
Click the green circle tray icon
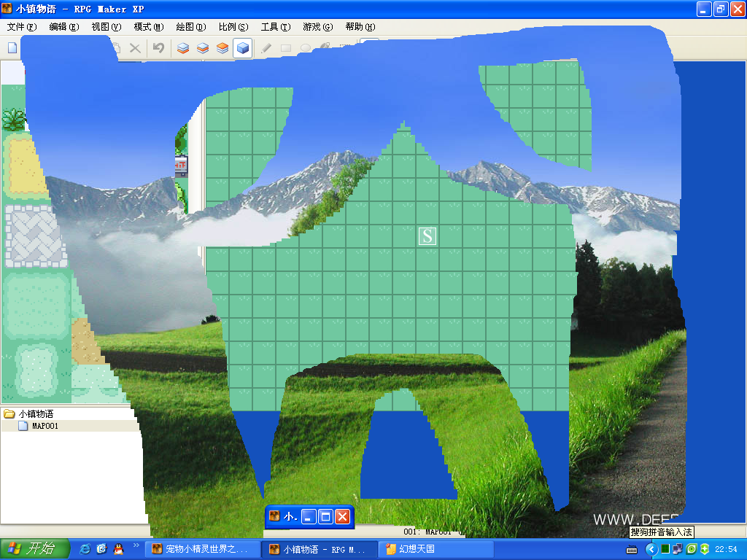click(692, 549)
